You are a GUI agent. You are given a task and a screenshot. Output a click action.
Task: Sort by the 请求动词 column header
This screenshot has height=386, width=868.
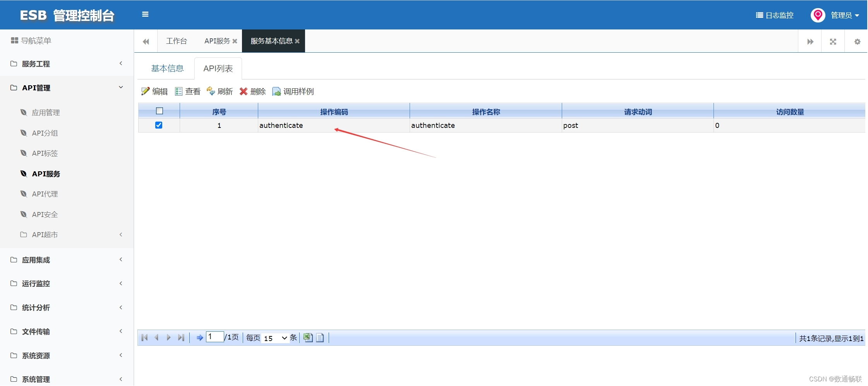click(x=638, y=112)
